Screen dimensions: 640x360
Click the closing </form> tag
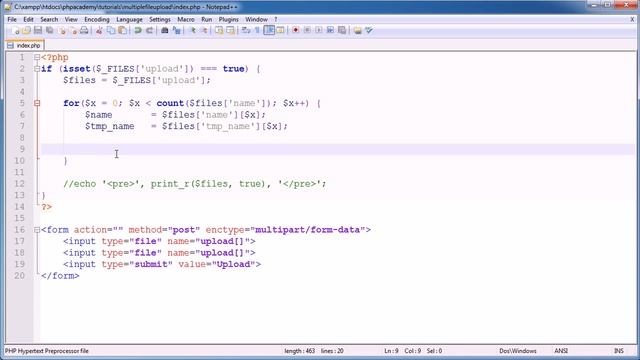(60, 276)
